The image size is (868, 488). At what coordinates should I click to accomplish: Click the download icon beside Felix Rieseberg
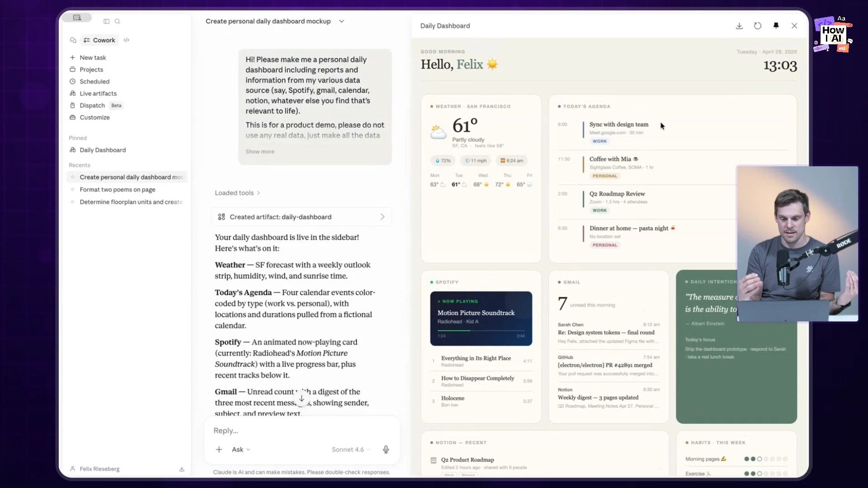pos(182,469)
